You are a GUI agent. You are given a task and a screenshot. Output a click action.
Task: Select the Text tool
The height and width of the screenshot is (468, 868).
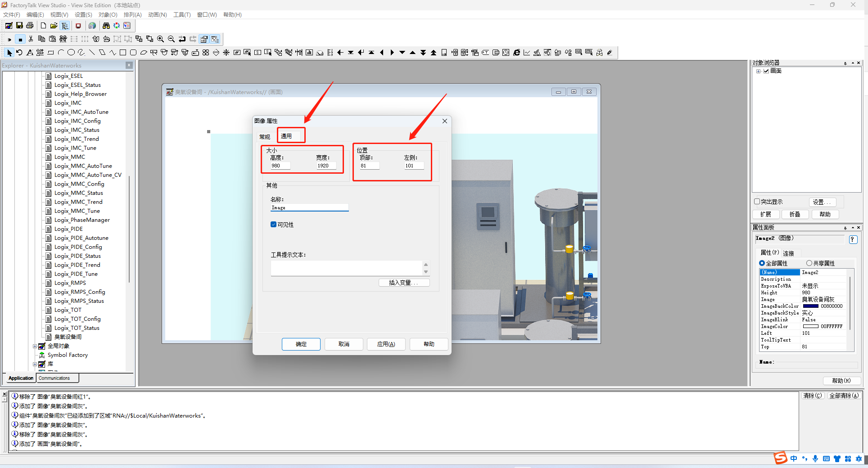pyautogui.click(x=30, y=53)
